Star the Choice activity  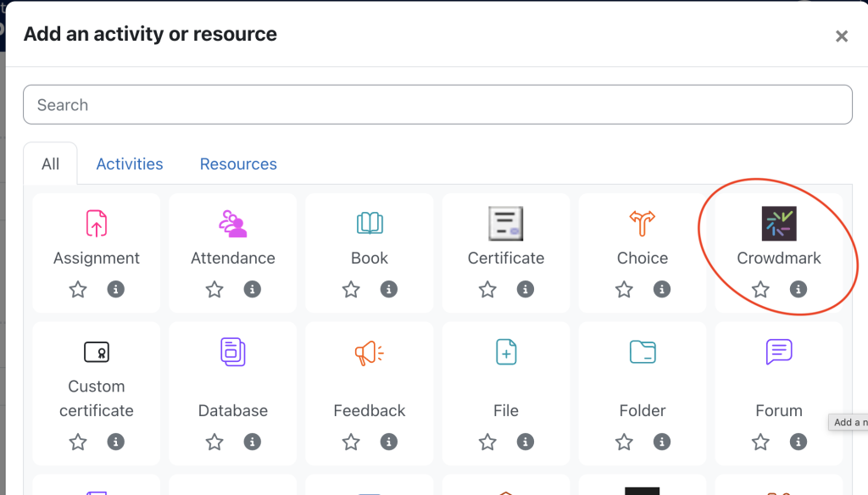(x=625, y=289)
